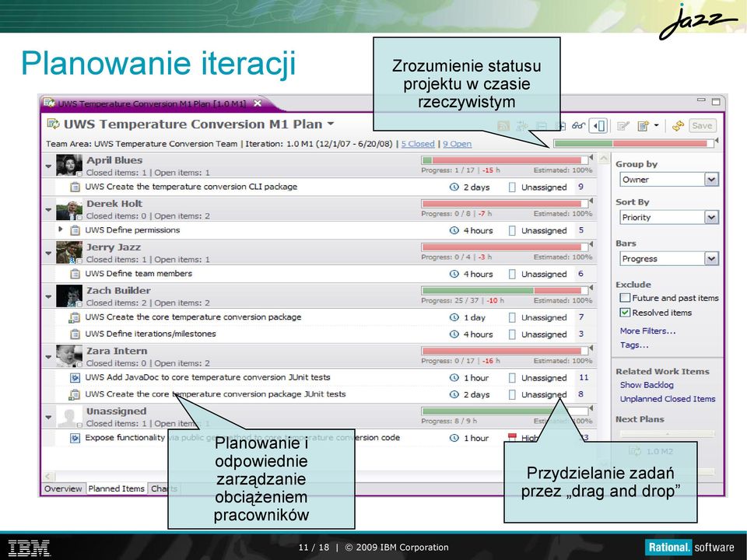Click the overall plan progress bar
This screenshot has height=560, width=747.
(x=633, y=143)
